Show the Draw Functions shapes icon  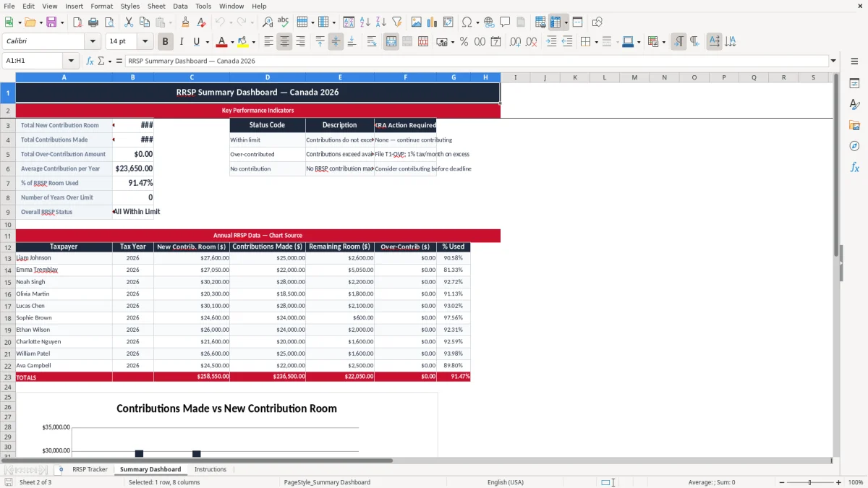coord(597,22)
